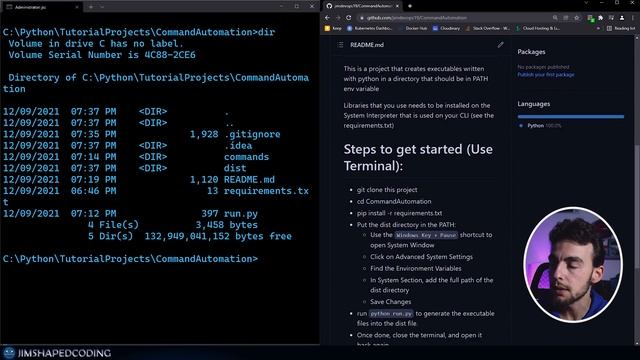
Task: Expand the hidden bookmarks chevron
Action: coord(598,29)
